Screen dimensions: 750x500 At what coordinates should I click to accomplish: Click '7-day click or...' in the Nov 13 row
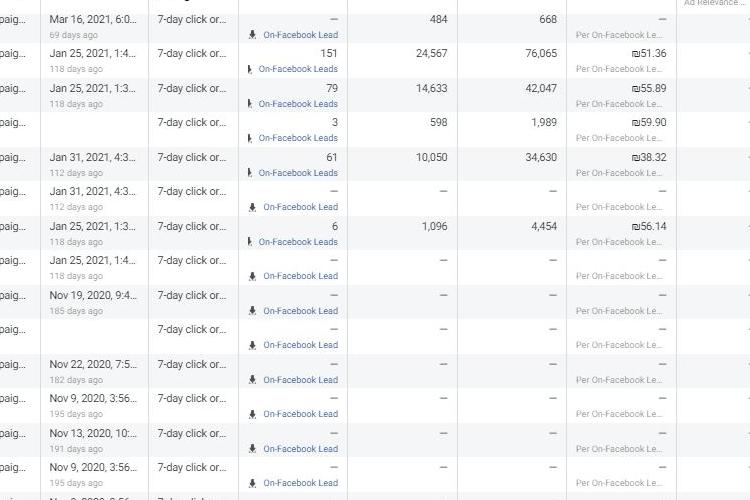192,433
